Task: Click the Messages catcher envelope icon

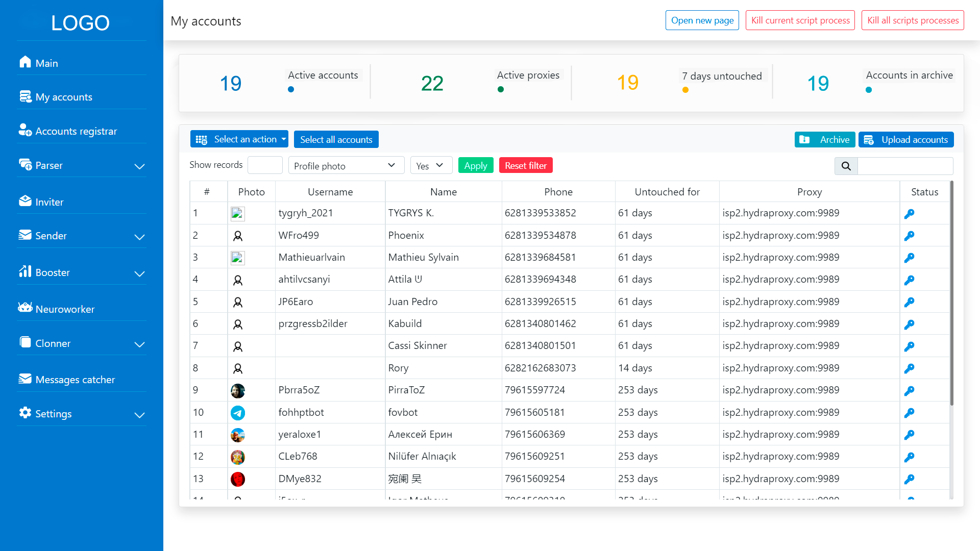Action: (25, 379)
